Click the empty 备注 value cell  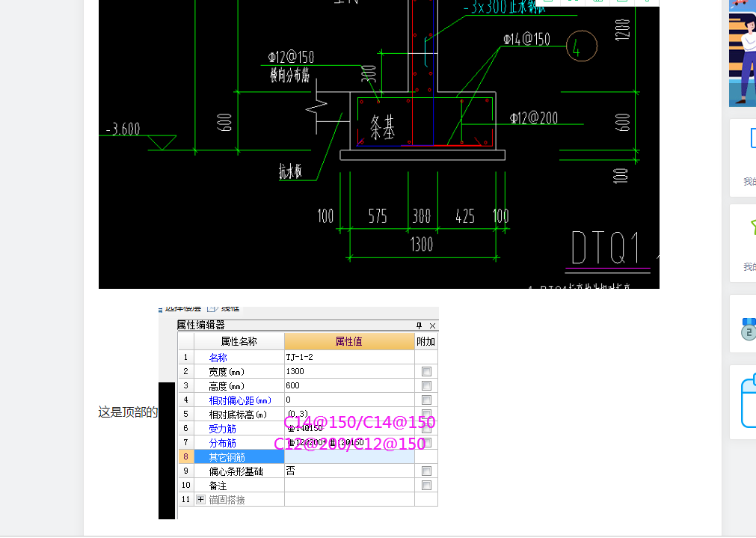pyautogui.click(x=349, y=486)
